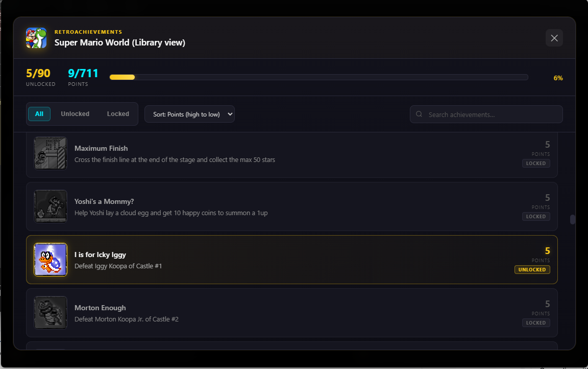The width and height of the screenshot is (588, 369).
Task: Click the LOCKED badge on Yoshi's a Mommy?
Action: tap(536, 217)
